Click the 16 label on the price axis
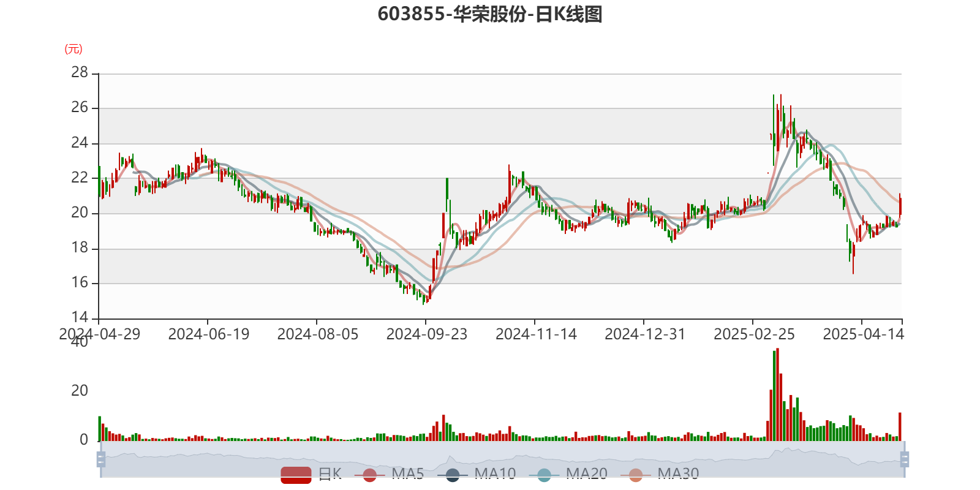This screenshot has height=490, width=980. (x=80, y=283)
